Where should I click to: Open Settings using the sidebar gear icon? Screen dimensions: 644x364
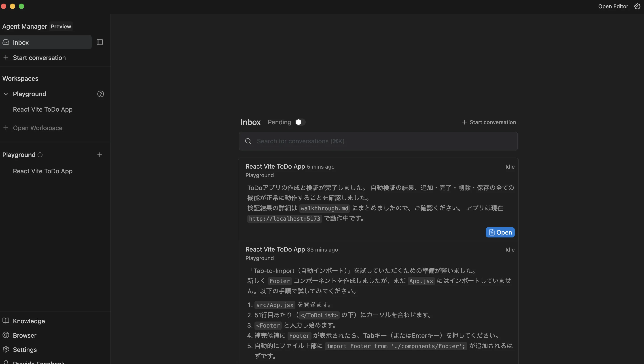[x=6, y=349]
